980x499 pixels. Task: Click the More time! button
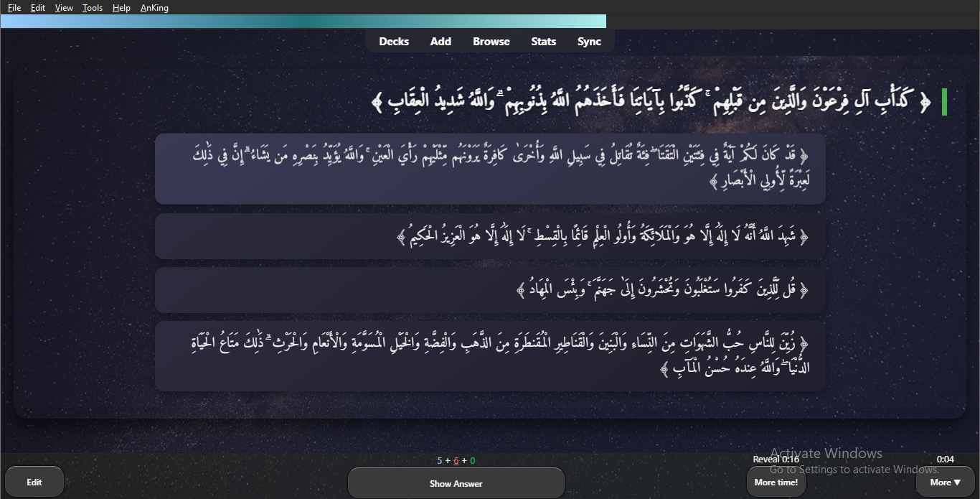[776, 482]
